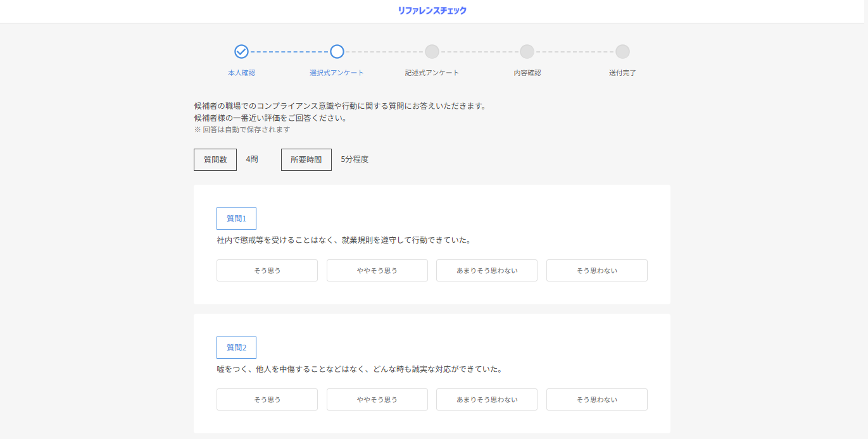Pick あまりそう思わない for 質問2
This screenshot has height=439, width=868.
pos(487,400)
